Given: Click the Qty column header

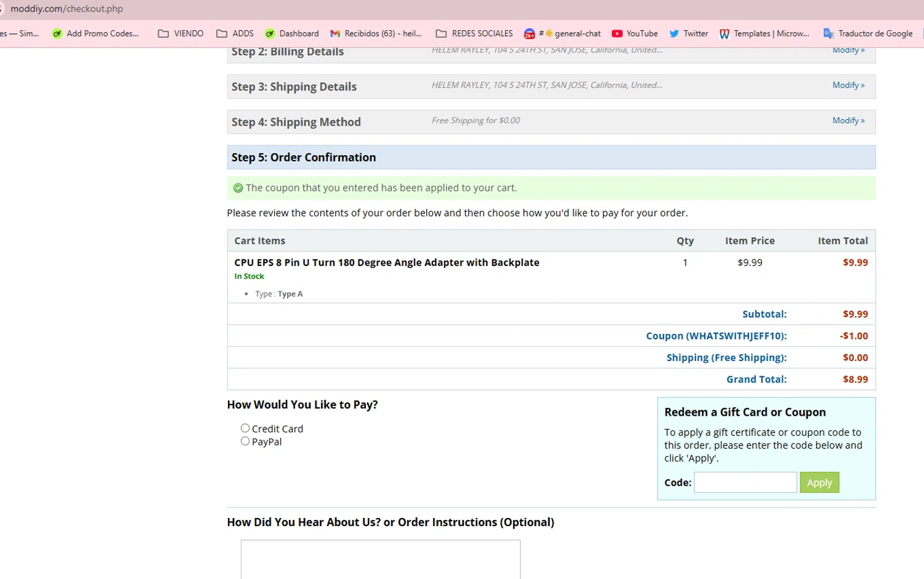Looking at the screenshot, I should (685, 241).
